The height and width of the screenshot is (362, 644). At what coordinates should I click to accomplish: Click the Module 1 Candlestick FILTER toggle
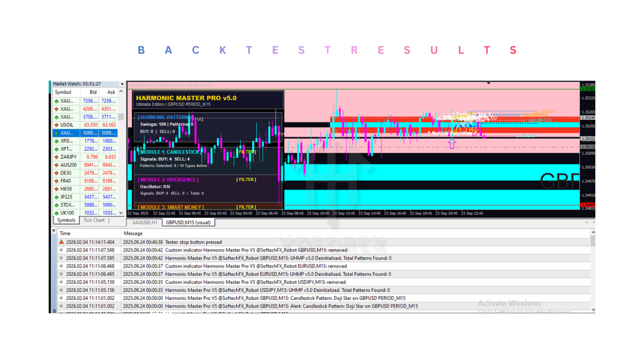[247, 152]
